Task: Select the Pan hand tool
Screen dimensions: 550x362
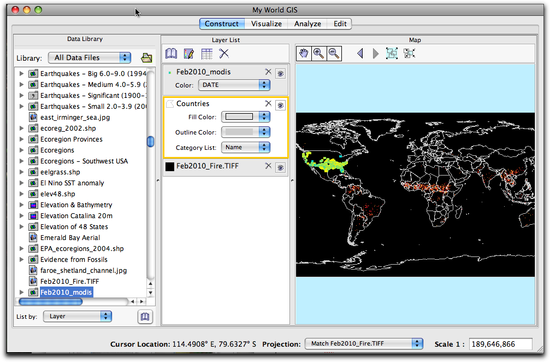Action: tap(304, 54)
